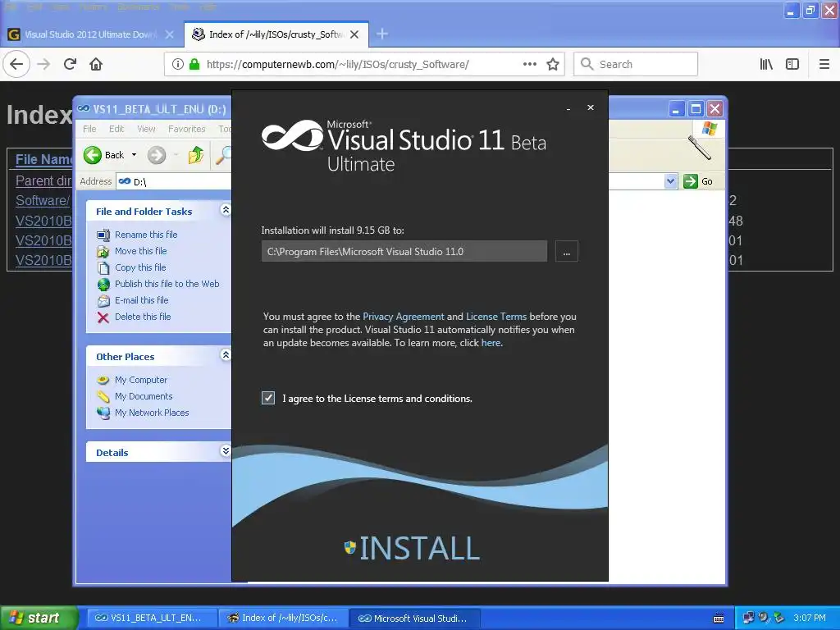Click the taskbar clock showing 3:07 PM
The width and height of the screenshot is (840, 630).
(x=810, y=618)
